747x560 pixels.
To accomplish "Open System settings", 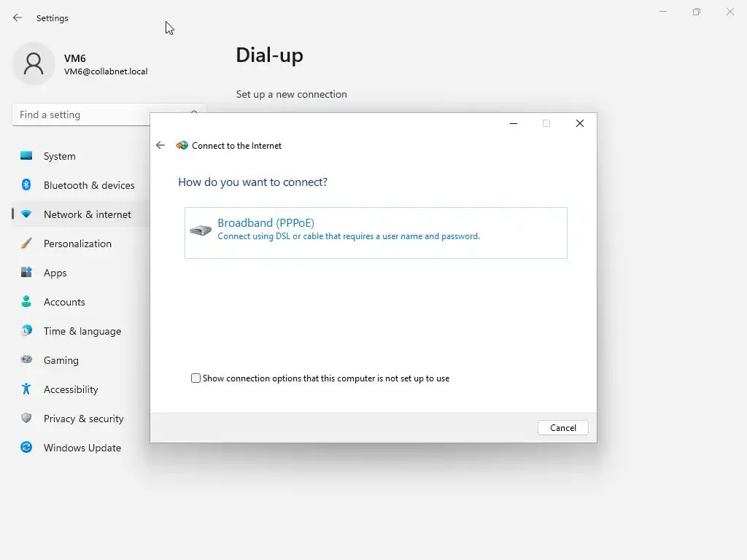I will click(81, 156).
